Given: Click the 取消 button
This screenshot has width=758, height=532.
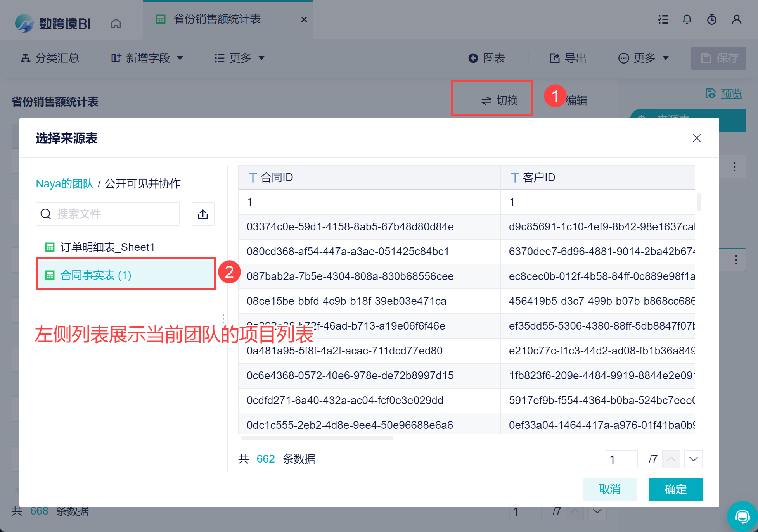Looking at the screenshot, I should tap(609, 489).
